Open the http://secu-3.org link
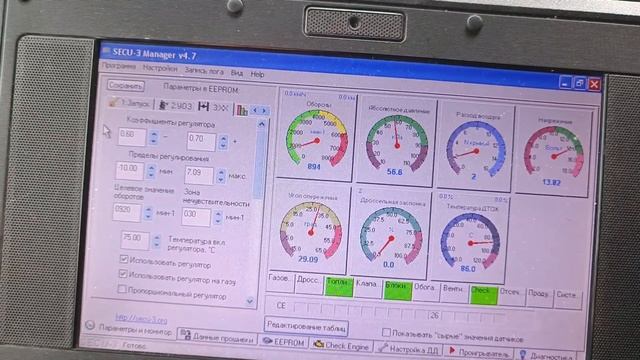This screenshot has width=640, height=360. tap(141, 318)
